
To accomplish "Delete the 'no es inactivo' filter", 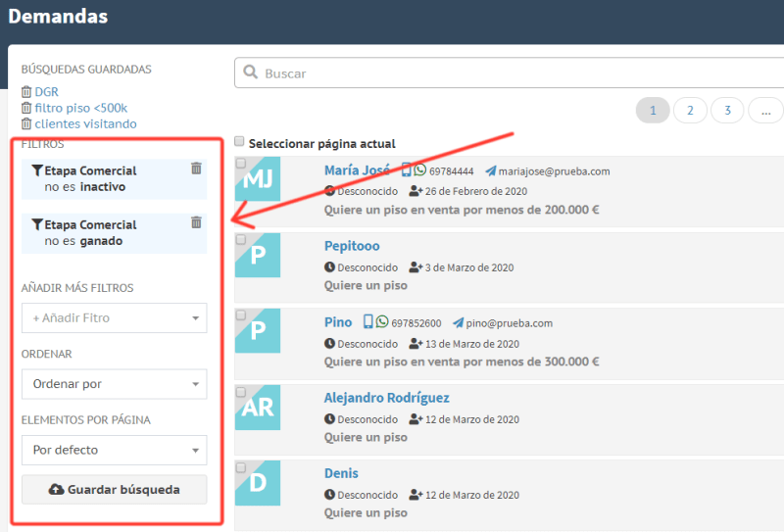I will pos(196,169).
